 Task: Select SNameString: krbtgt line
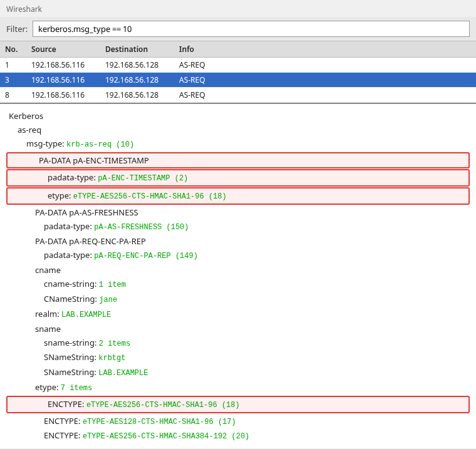(x=85, y=358)
